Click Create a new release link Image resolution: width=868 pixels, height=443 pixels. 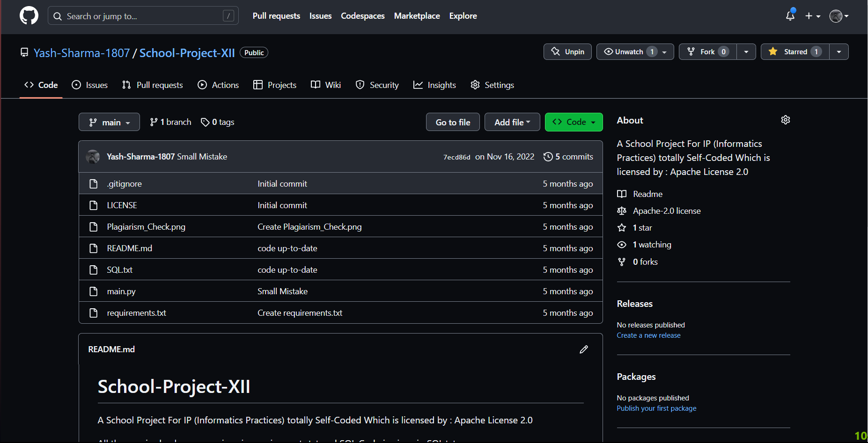click(648, 335)
